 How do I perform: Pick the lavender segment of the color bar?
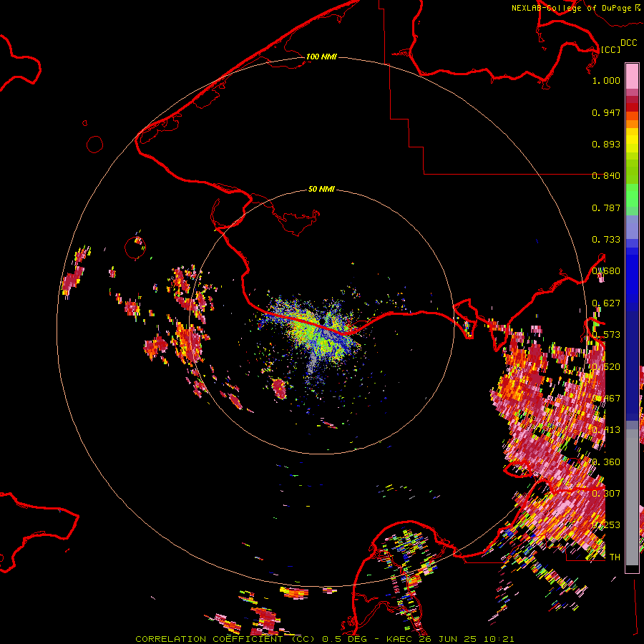[632, 228]
